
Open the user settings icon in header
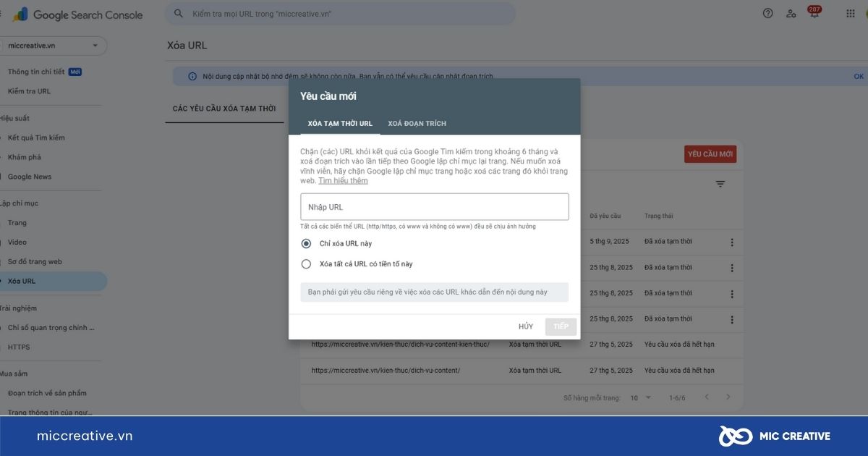tap(791, 14)
